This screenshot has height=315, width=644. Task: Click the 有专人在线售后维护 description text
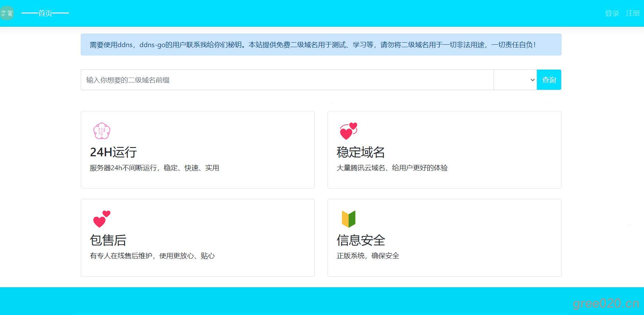152,256
